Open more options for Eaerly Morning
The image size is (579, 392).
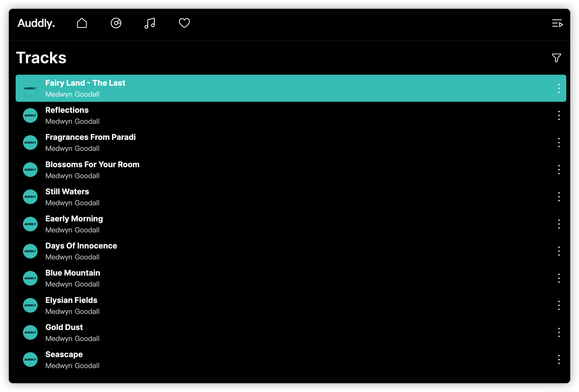point(559,224)
